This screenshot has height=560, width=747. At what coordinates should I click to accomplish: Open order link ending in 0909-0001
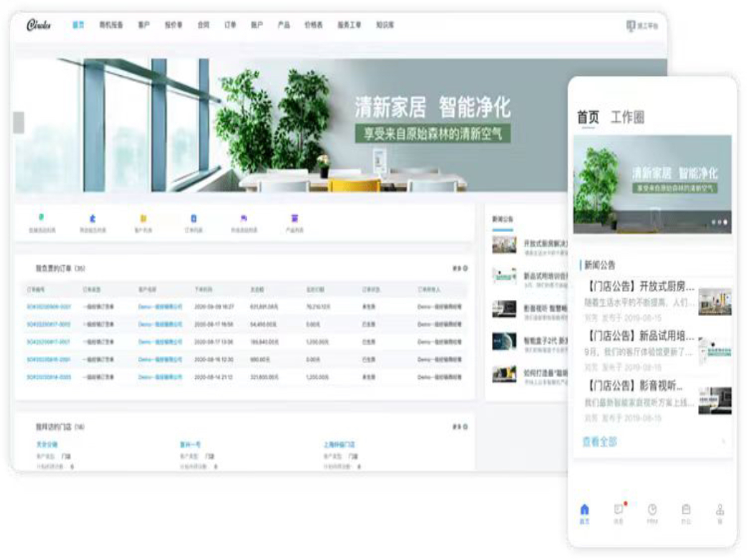[49, 307]
